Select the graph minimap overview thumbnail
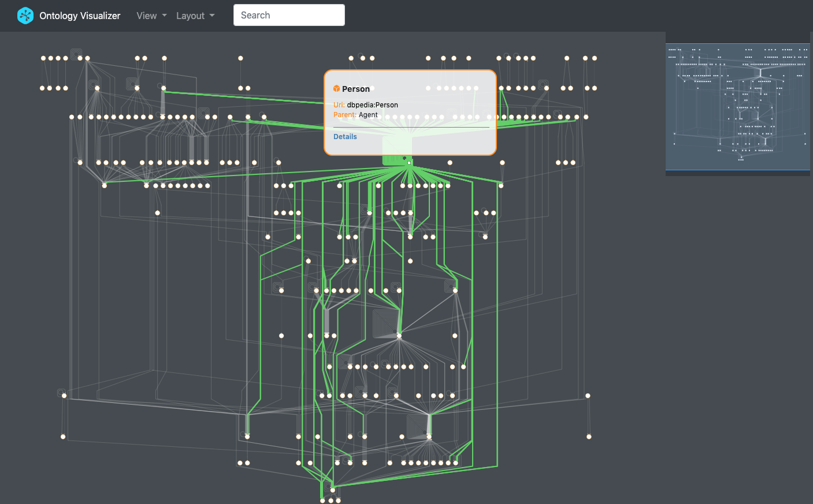813x504 pixels. (x=738, y=107)
